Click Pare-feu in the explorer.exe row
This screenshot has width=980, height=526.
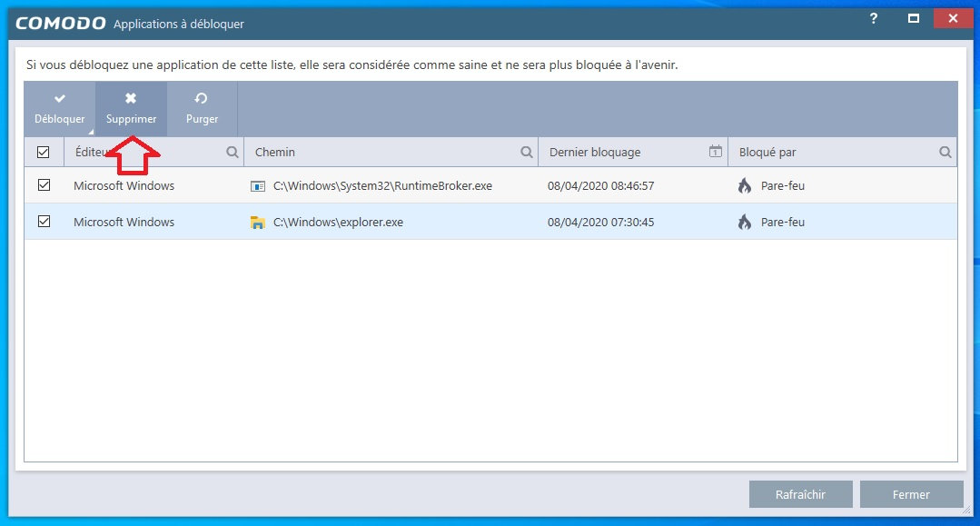coord(783,222)
